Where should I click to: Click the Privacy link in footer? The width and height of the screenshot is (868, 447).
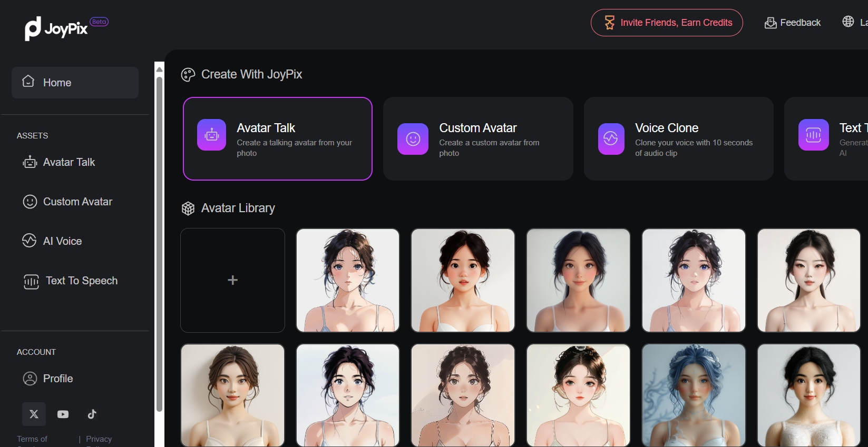pos(99,439)
